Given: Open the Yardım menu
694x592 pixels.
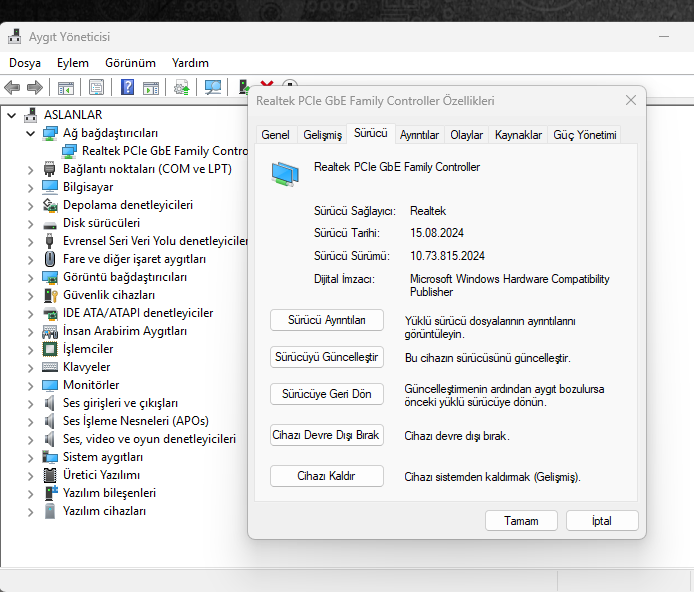Looking at the screenshot, I should pyautogui.click(x=190, y=63).
